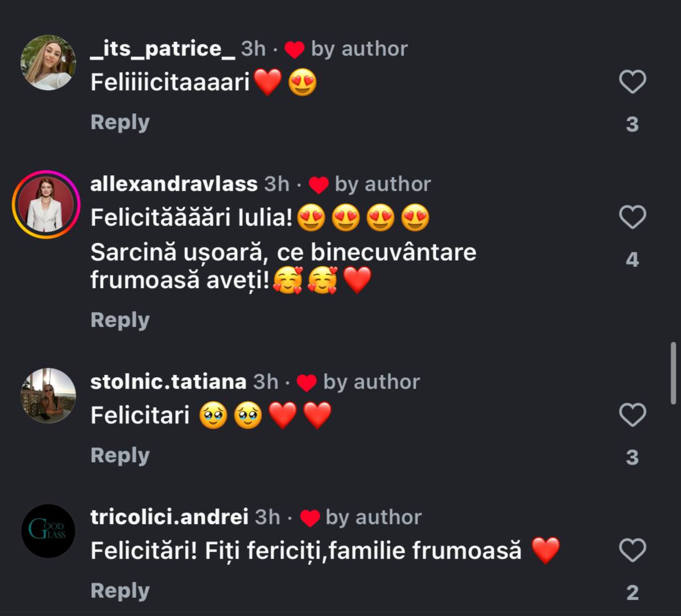The height and width of the screenshot is (616, 681).
Task: Open tricolici.andrei username link
Action: point(169,517)
